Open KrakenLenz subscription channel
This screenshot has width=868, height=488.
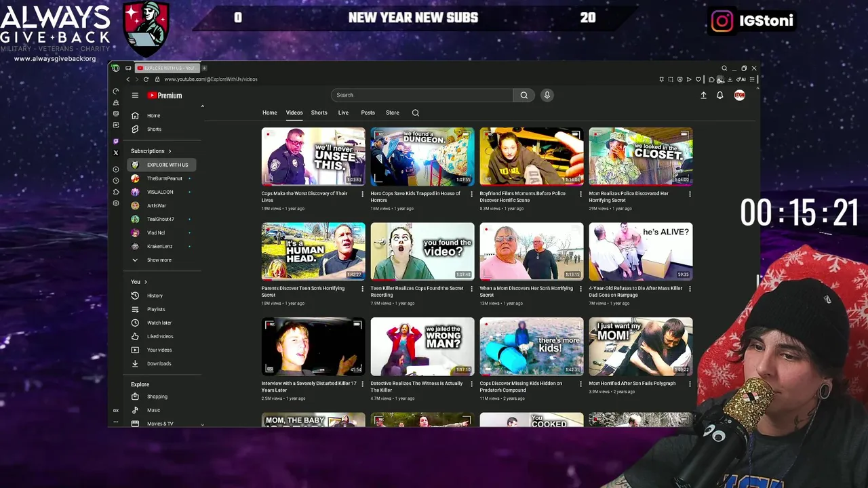pos(161,246)
